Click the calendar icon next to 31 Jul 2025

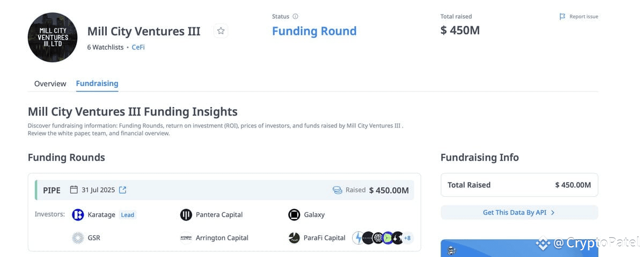[74, 190]
